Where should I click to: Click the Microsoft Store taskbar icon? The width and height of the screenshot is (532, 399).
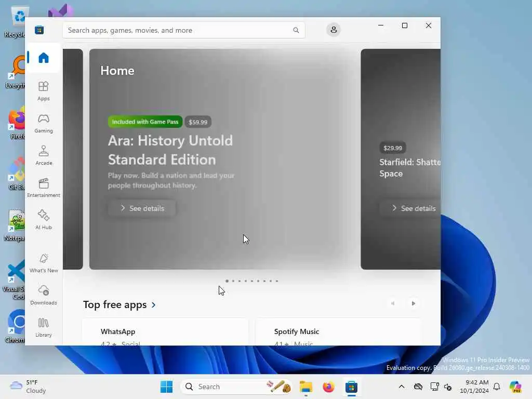[351, 387]
